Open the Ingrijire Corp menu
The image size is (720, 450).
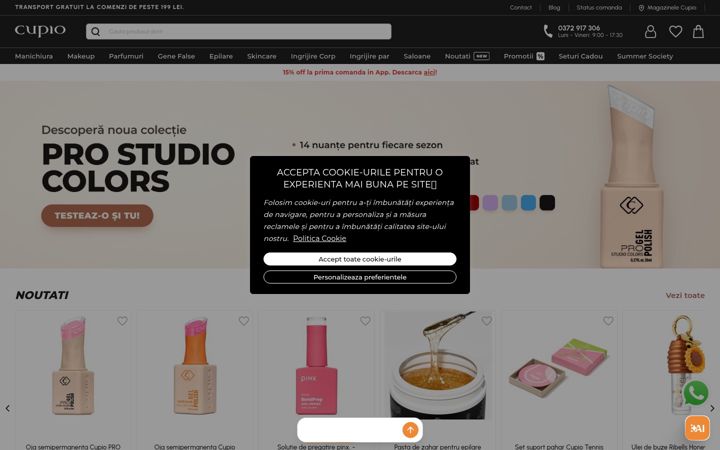point(313,56)
